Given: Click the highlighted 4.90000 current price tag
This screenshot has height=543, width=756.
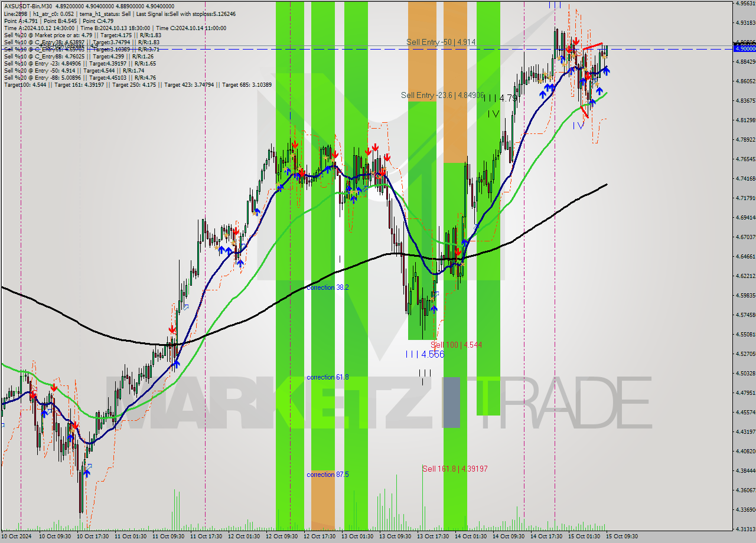Looking at the screenshot, I should click(x=745, y=48).
